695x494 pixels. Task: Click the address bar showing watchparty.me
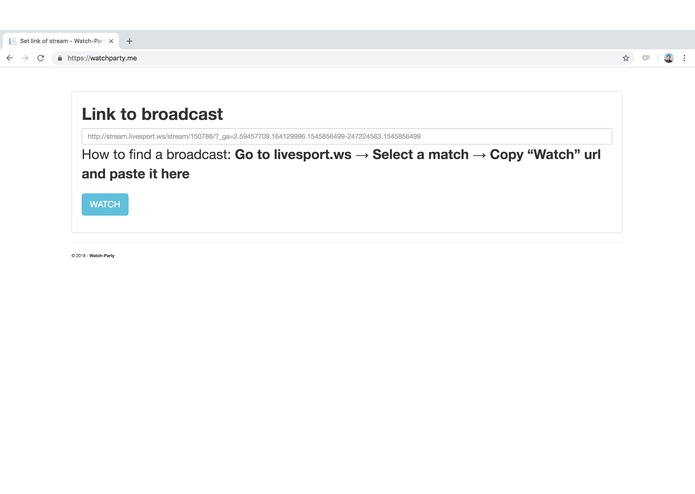(341, 58)
